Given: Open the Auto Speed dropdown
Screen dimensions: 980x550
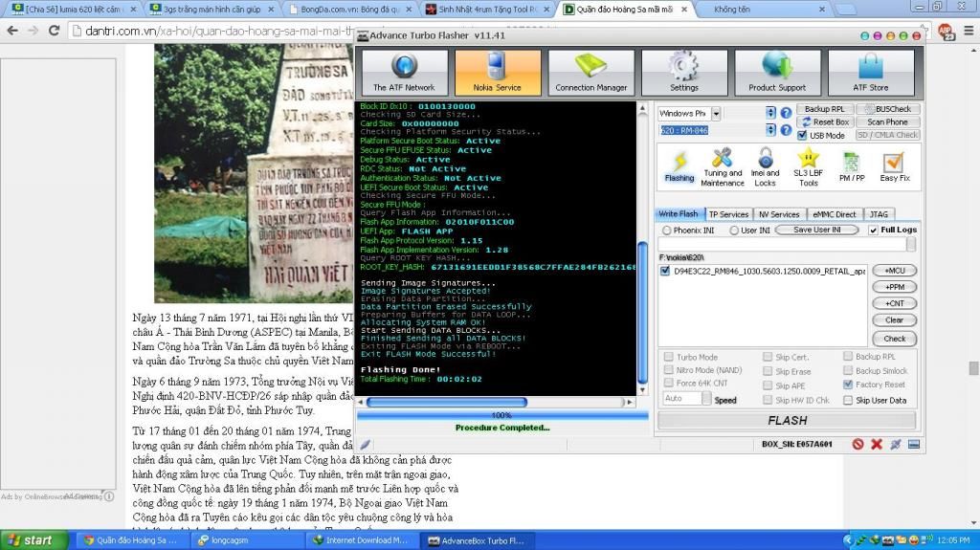Looking at the screenshot, I should (x=706, y=398).
